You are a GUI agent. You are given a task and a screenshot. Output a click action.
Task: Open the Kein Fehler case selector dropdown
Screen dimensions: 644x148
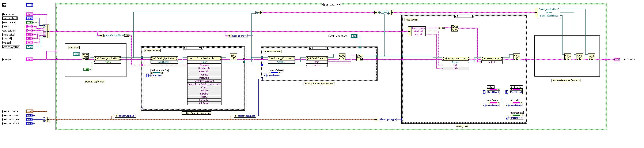[338, 5]
